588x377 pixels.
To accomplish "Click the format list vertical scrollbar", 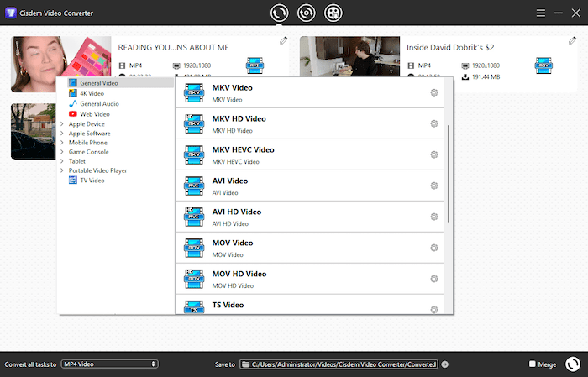I will point(448,174).
